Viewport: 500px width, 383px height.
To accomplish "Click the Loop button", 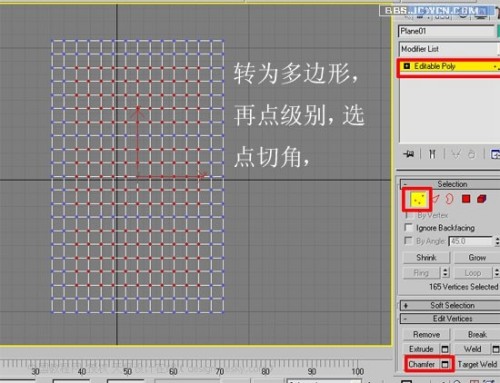I will (473, 273).
